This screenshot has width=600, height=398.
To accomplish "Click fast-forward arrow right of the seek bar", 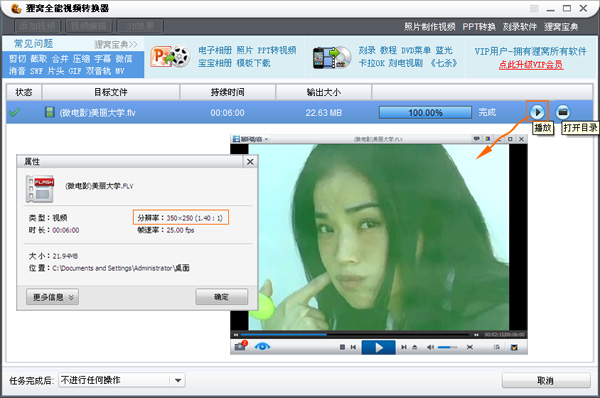I will tap(476, 334).
